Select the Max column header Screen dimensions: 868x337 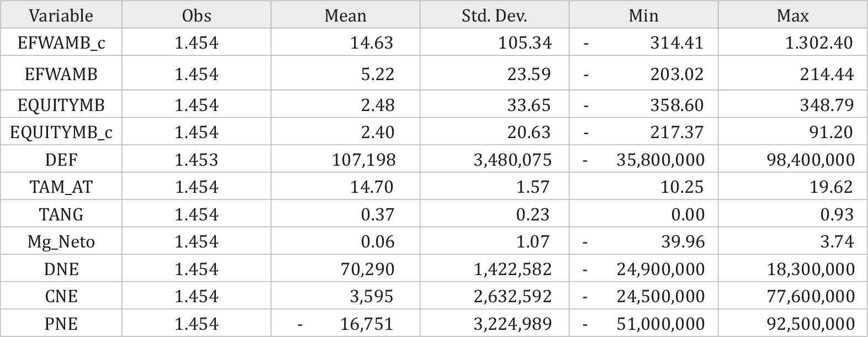tap(792, 15)
